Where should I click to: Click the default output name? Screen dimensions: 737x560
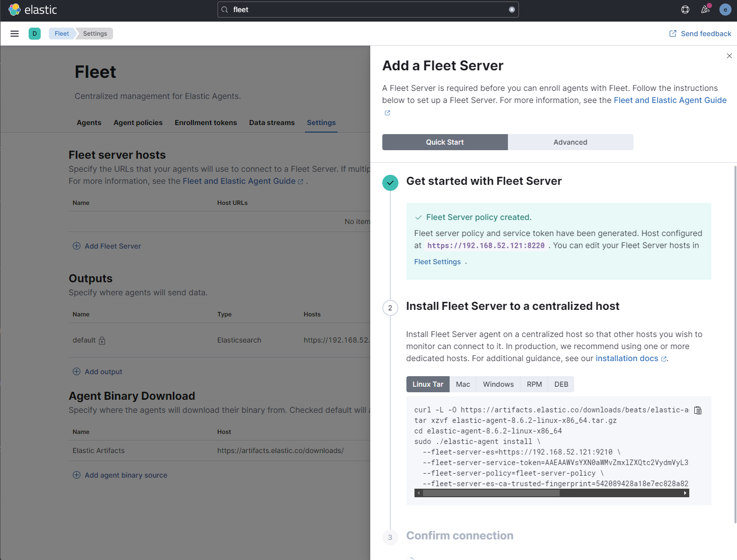84,341
